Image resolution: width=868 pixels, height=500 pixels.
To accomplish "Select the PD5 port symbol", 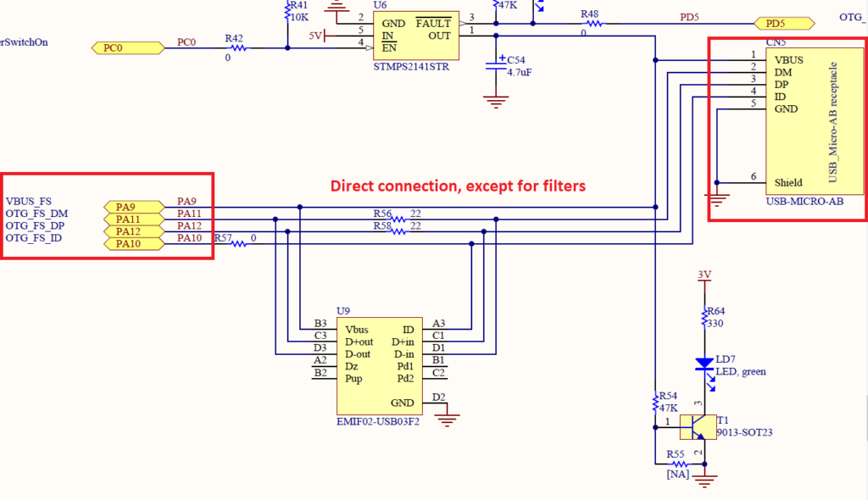I will pos(779,24).
